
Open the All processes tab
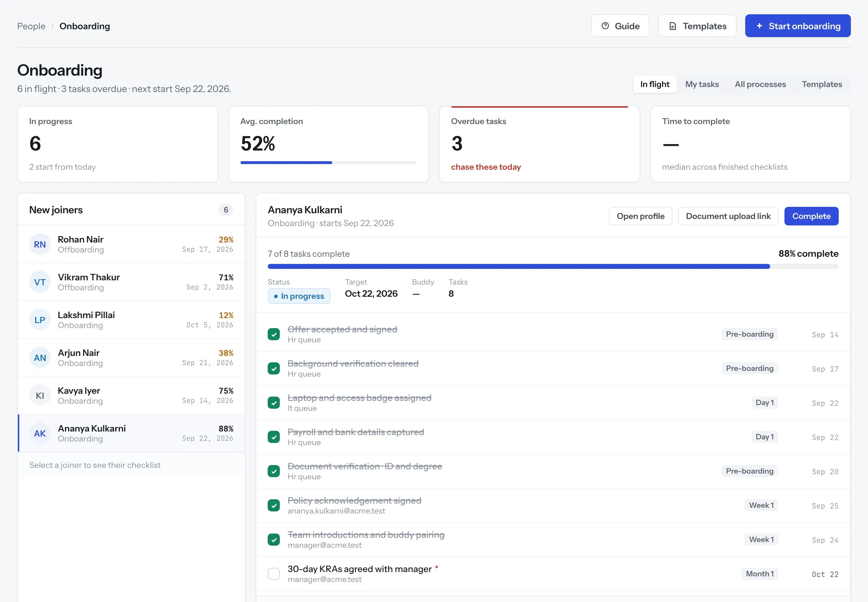760,84
